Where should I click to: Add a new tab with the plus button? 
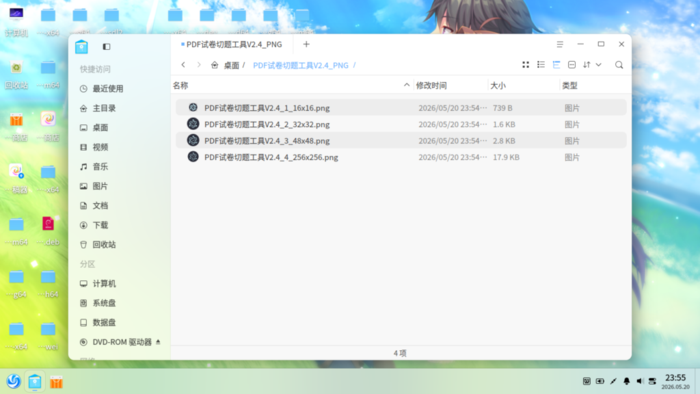pyautogui.click(x=306, y=44)
